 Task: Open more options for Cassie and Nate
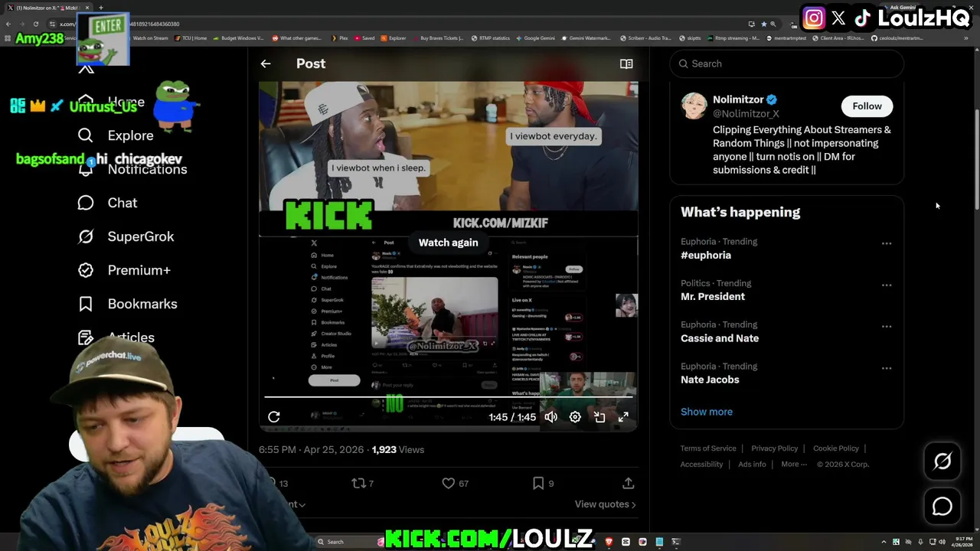(x=887, y=326)
